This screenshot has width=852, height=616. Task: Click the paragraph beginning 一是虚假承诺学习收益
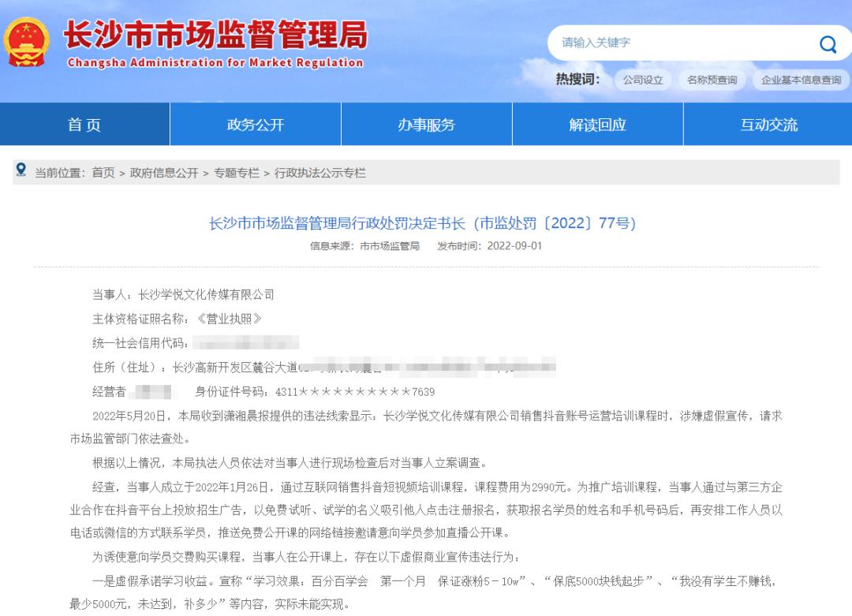425,592
